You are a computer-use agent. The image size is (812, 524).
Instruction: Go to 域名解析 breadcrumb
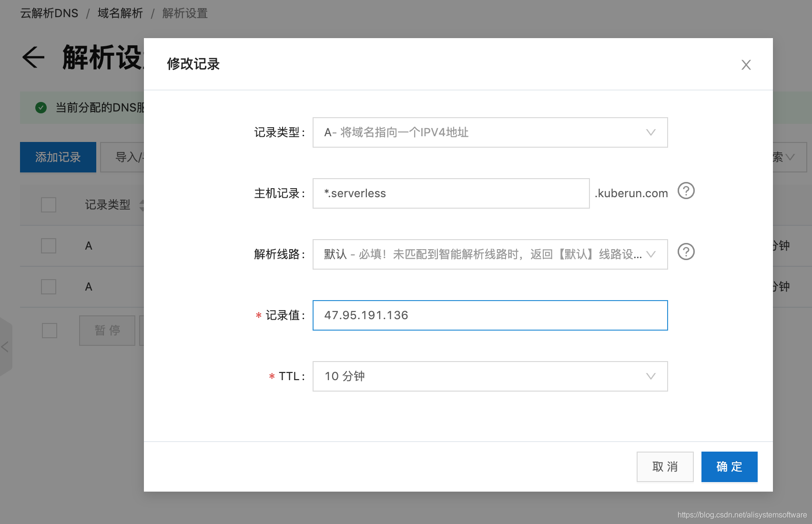pyautogui.click(x=120, y=13)
